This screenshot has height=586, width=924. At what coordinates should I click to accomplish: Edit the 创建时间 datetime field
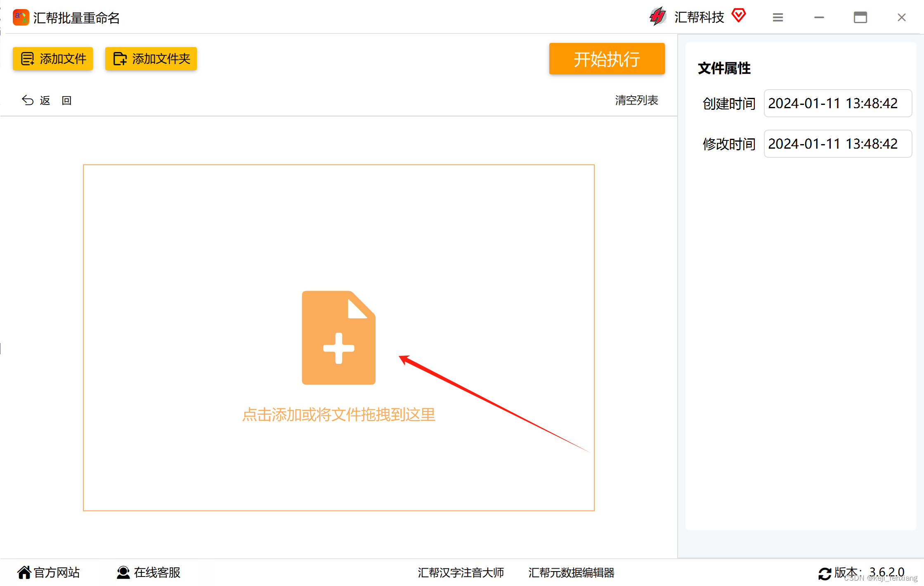(x=838, y=103)
